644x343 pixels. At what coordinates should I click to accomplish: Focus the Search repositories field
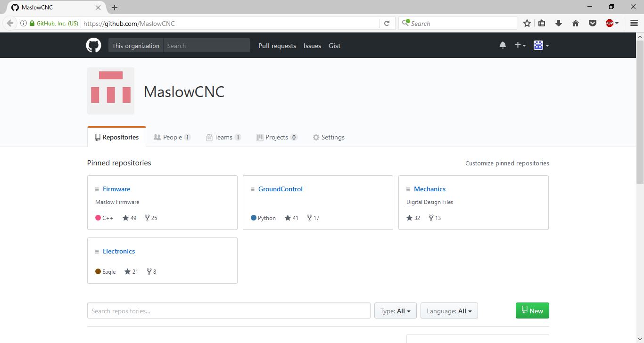coord(229,310)
